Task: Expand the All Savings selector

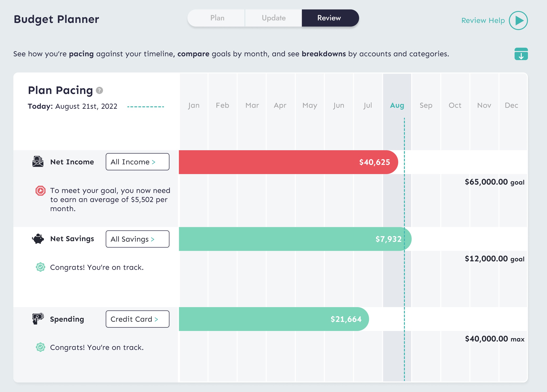Action: click(137, 239)
